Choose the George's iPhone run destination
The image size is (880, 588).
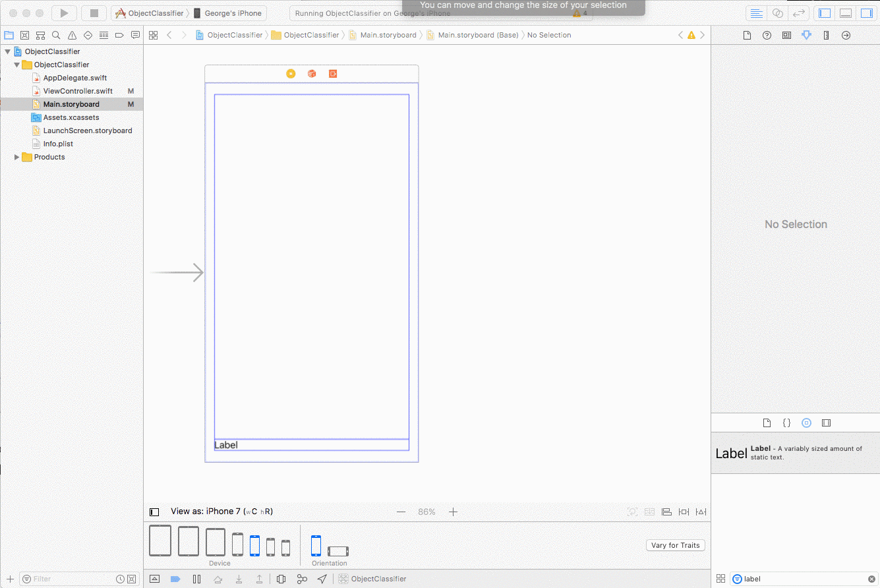click(228, 13)
